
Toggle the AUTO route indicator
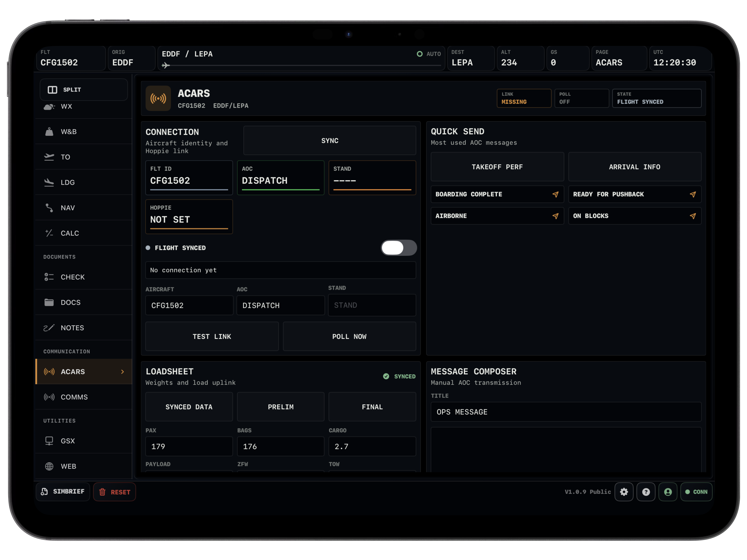pyautogui.click(x=429, y=54)
